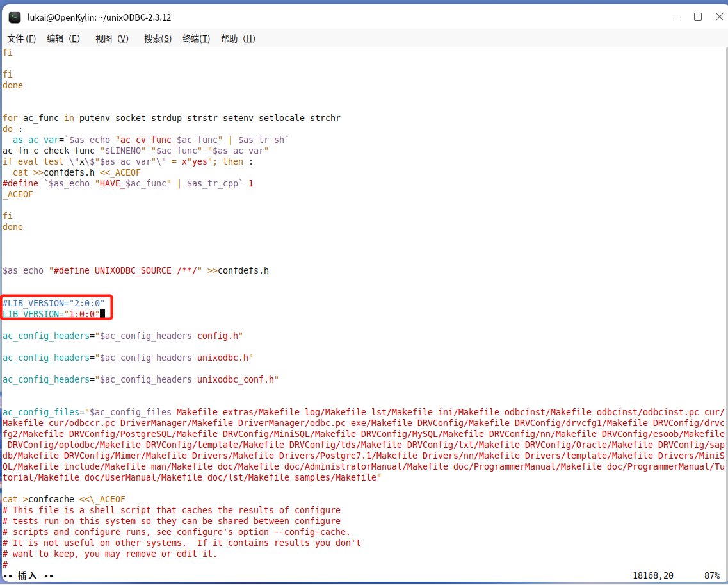Click the 'for ac_func in putenv' line

pos(172,118)
